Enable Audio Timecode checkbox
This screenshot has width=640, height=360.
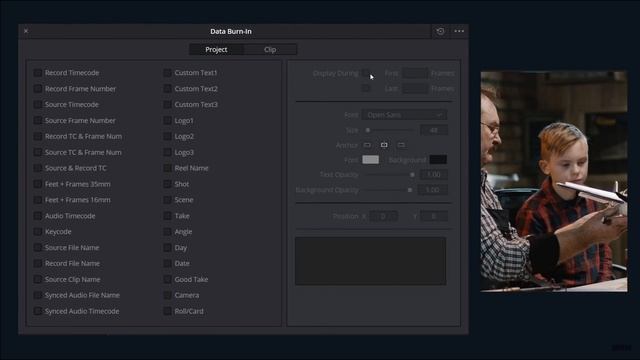38,216
